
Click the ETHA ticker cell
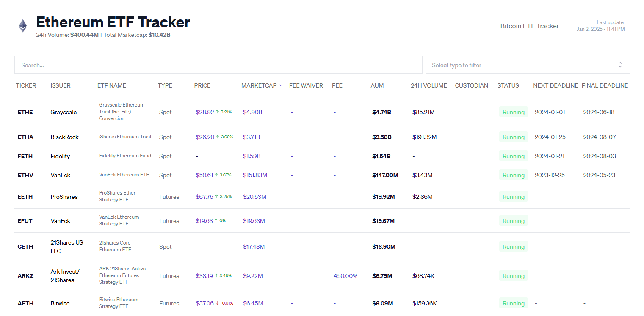pyautogui.click(x=25, y=137)
